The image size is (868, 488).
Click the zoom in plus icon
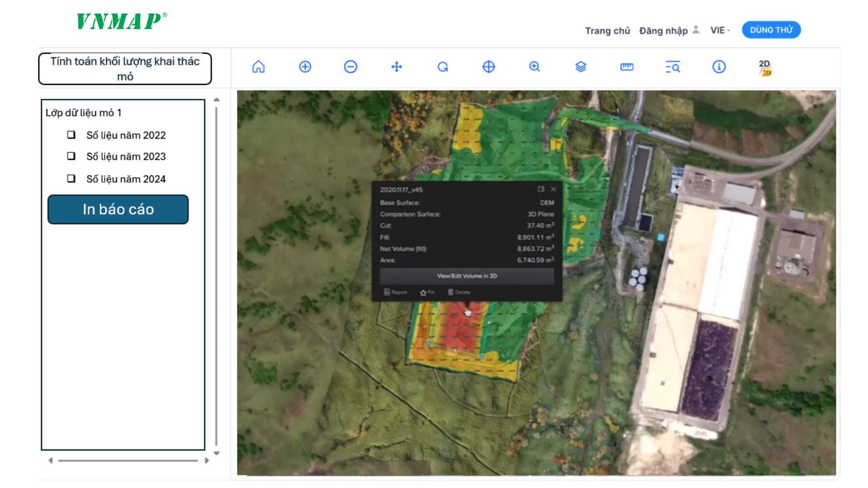click(305, 67)
